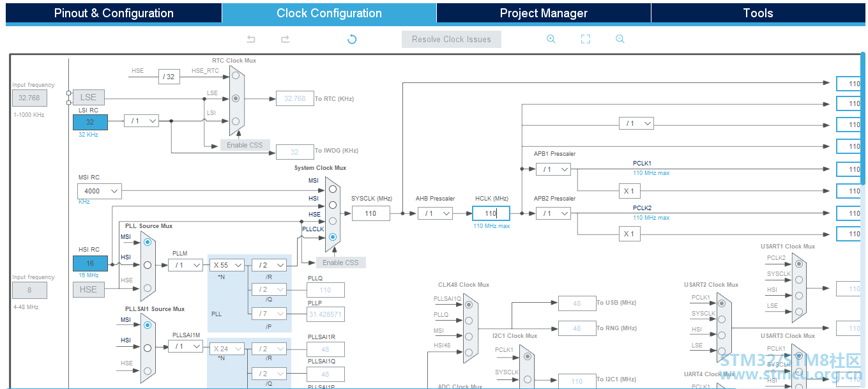The width and height of the screenshot is (868, 389).
Task: Open PLL /Q divider dropdown
Action: click(x=269, y=289)
